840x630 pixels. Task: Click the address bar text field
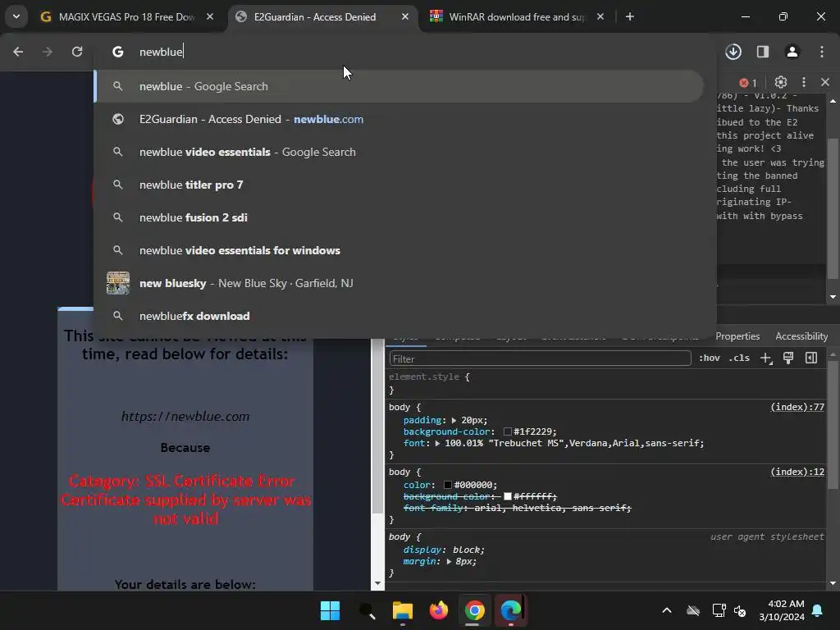coord(407,52)
